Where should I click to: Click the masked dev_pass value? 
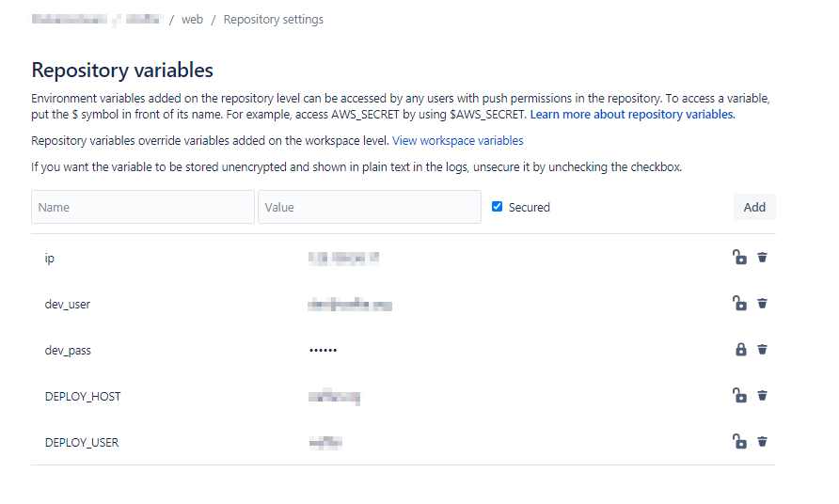323,351
